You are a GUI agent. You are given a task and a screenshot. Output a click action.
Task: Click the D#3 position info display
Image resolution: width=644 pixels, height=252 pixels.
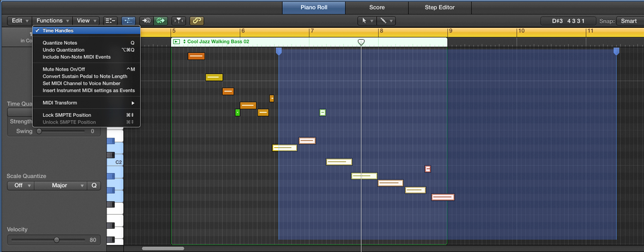pyautogui.click(x=568, y=21)
